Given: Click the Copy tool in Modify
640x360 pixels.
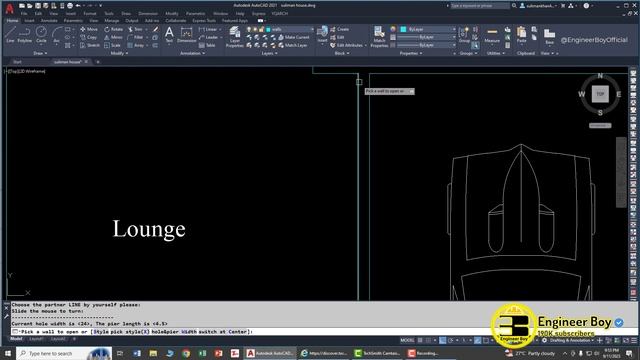Looking at the screenshot, I should (89, 37).
